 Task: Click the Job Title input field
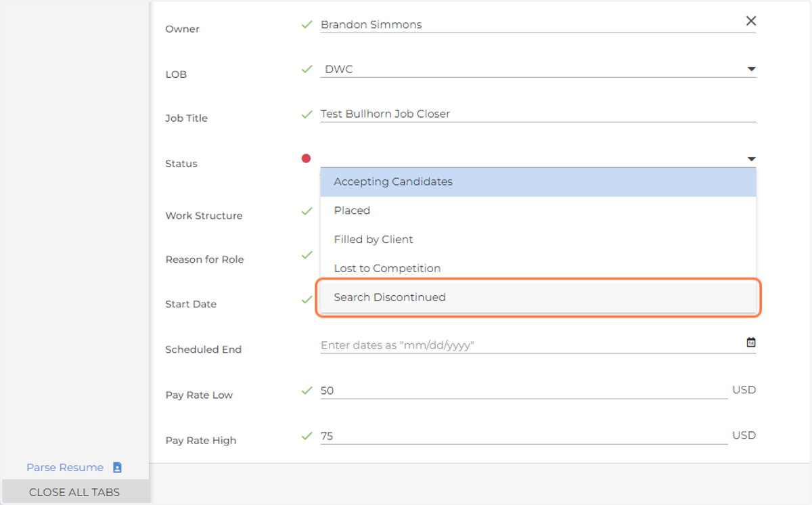click(x=538, y=114)
